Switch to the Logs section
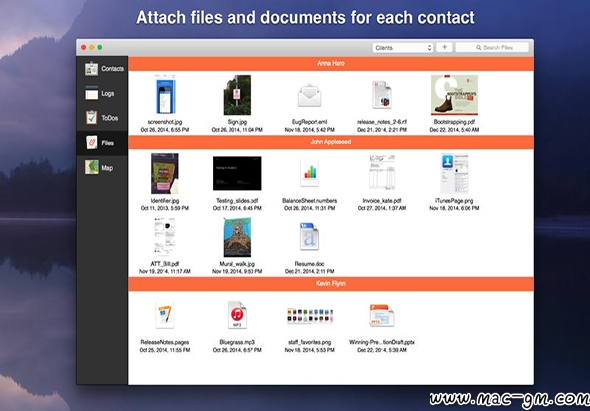Viewport: 590px width, 411px height. tap(102, 93)
